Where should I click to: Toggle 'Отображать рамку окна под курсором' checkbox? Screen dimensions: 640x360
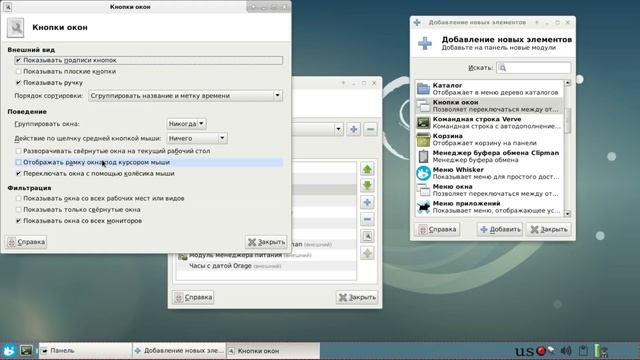point(18,162)
